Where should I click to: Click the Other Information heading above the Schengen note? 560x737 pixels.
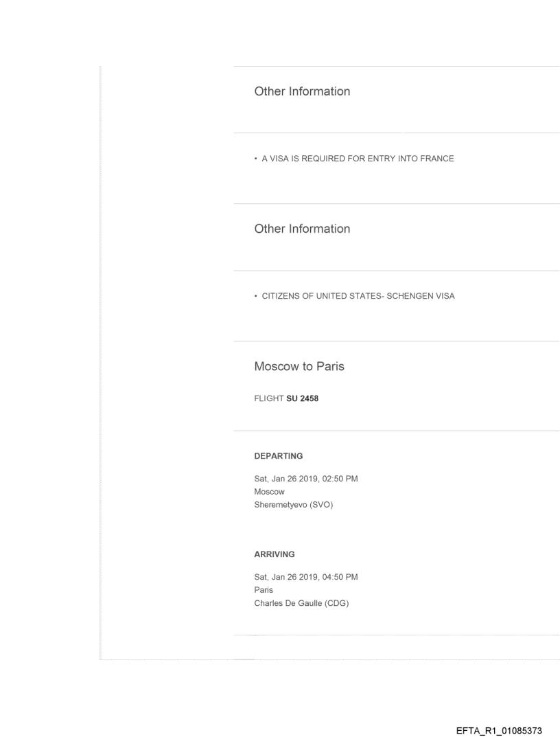pos(302,229)
